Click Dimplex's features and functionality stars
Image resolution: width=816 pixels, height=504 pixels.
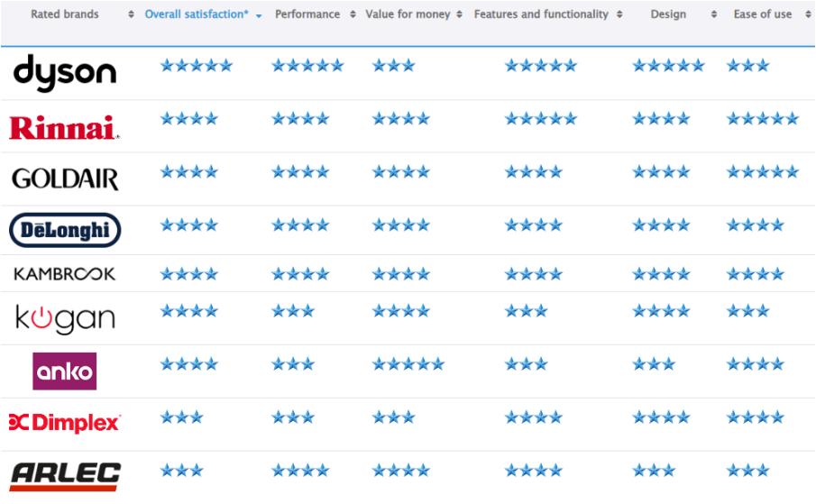coord(534,417)
